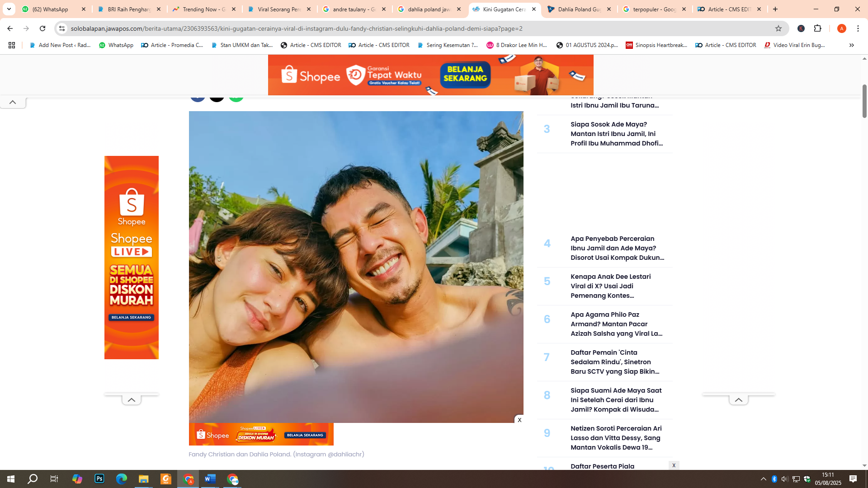Close the ad at the bottom right
868x488 pixels.
[674, 465]
